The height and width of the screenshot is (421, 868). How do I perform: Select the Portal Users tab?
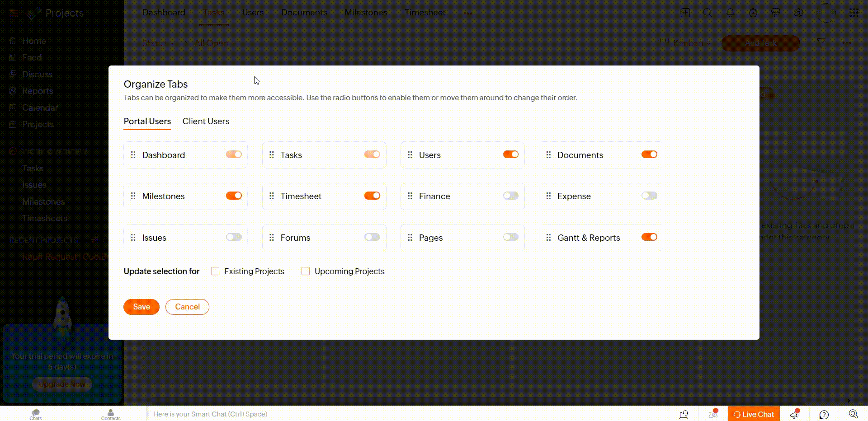147,121
